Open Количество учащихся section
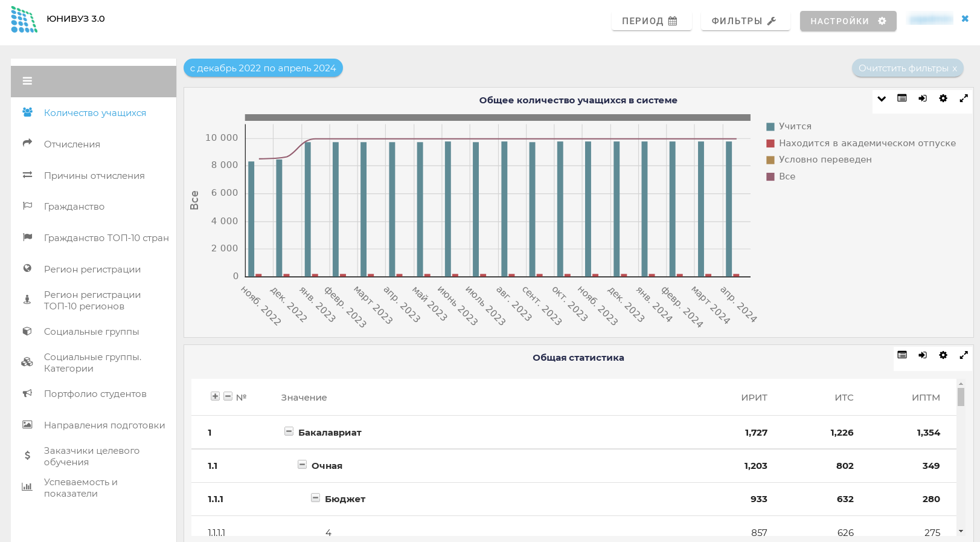980x542 pixels. coord(95,113)
